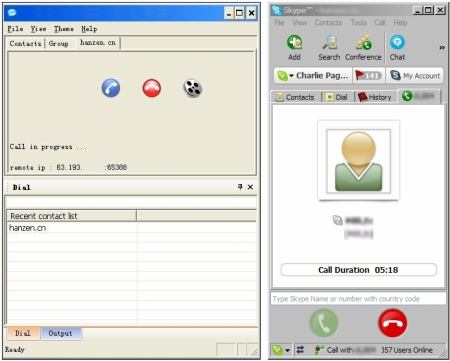Screen dimensions: 450x361
Task: Click the contact avatar picture
Action: pos(358,161)
